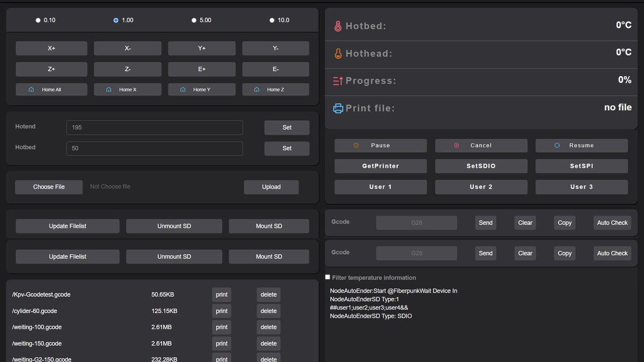Raise Z with the Z+ button

click(x=52, y=69)
